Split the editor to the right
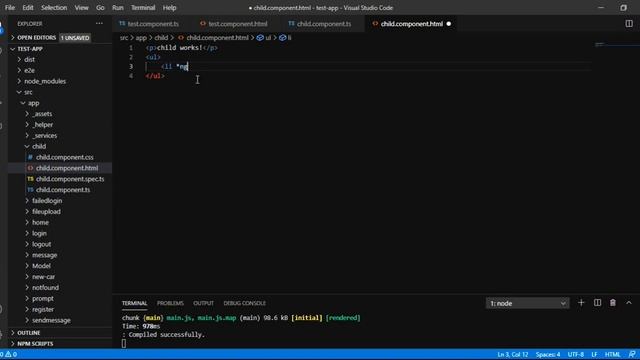The height and width of the screenshot is (360, 640). click(x=629, y=24)
